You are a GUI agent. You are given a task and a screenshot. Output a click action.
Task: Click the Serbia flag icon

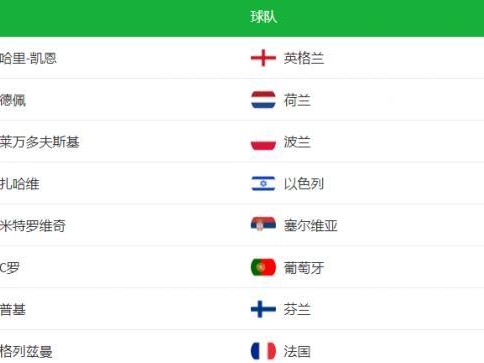[263, 225]
